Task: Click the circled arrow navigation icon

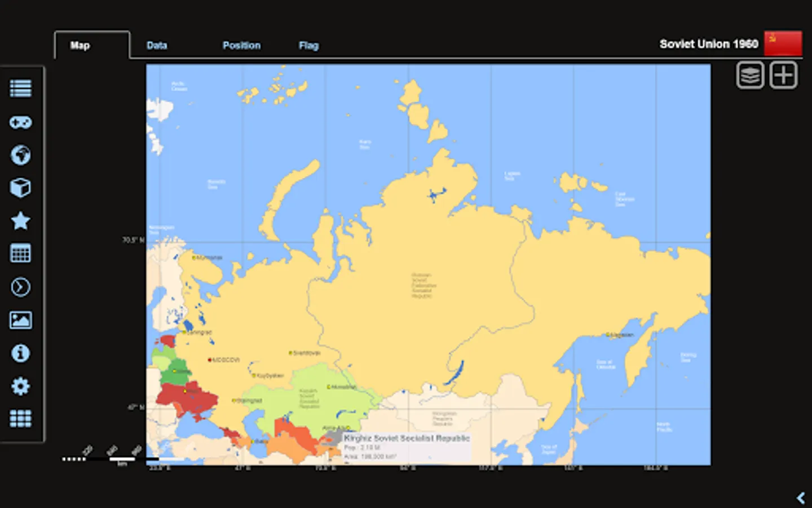Action: pyautogui.click(x=21, y=287)
